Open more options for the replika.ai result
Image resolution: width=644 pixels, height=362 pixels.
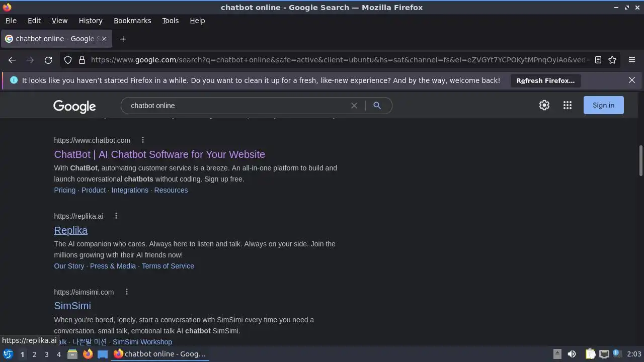click(116, 216)
